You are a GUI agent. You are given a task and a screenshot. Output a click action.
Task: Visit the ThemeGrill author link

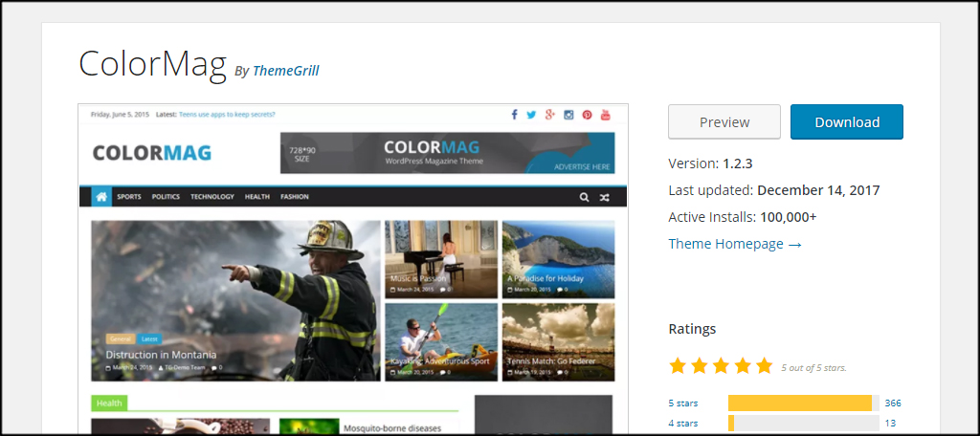[x=285, y=70]
